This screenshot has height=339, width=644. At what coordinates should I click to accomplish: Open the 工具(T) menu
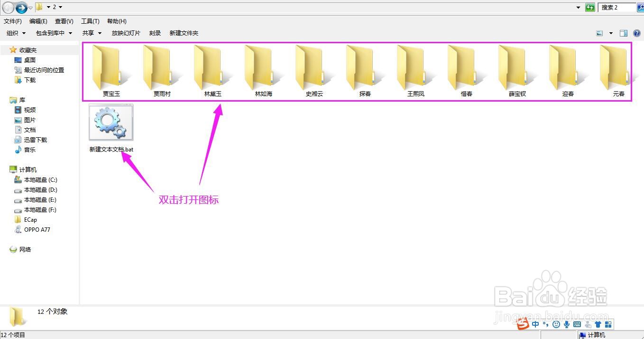(90, 21)
